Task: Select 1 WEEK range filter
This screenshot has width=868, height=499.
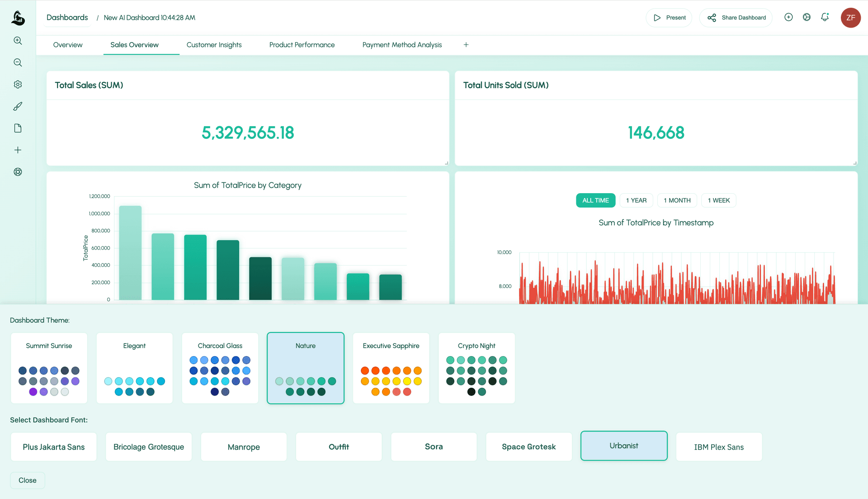Action: click(718, 200)
